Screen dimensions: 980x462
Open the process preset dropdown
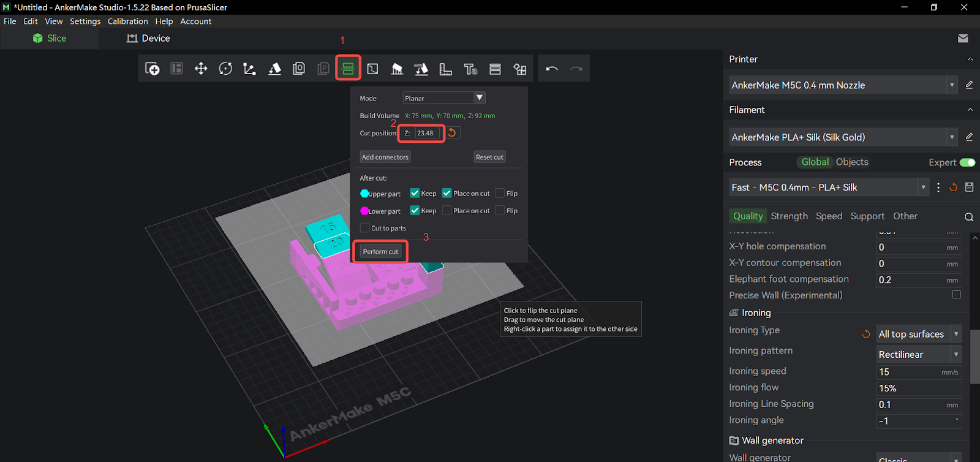point(829,187)
